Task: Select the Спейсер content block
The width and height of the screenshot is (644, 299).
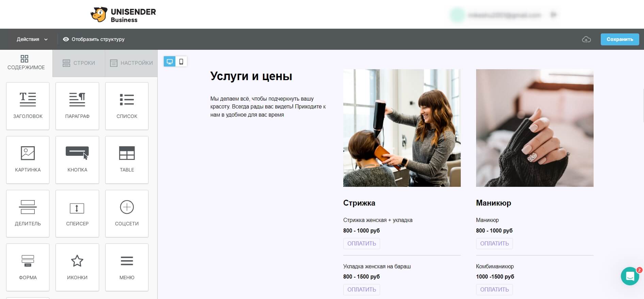Action: coord(77,214)
